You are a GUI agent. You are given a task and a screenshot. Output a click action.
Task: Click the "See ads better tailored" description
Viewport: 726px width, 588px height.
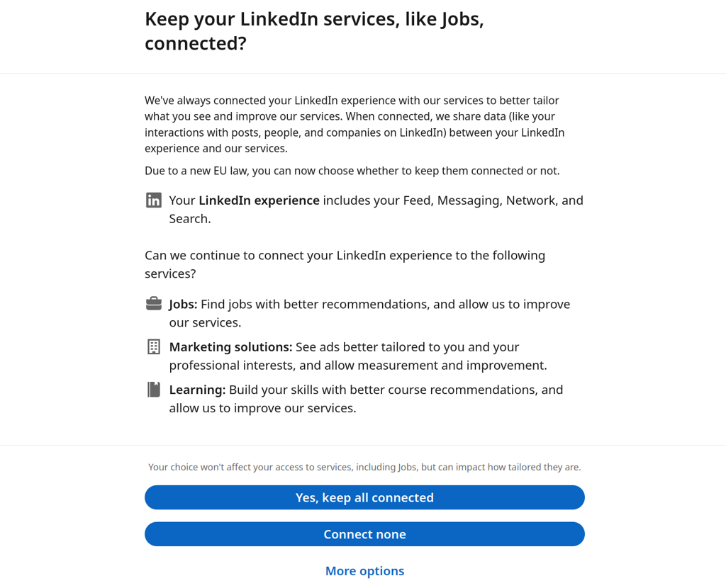pyautogui.click(x=408, y=347)
